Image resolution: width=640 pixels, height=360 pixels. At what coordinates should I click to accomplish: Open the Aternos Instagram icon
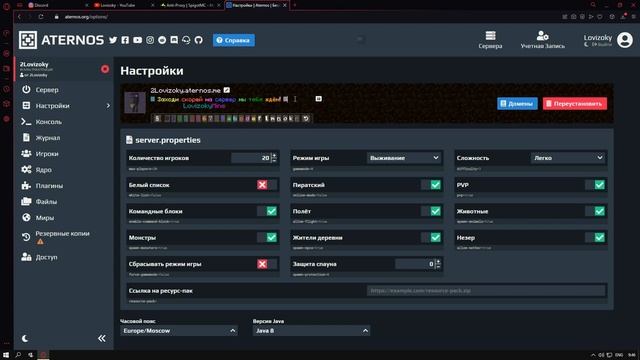tap(150, 40)
